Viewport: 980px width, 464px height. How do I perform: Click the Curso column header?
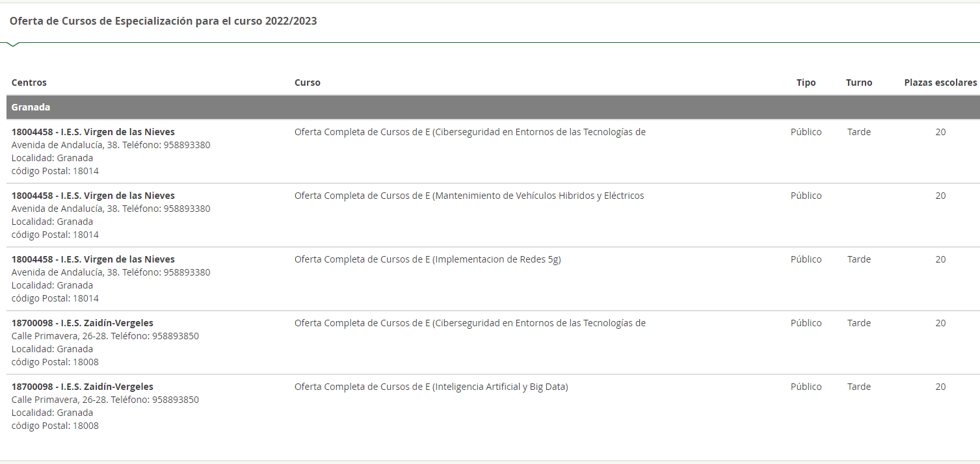(x=307, y=83)
